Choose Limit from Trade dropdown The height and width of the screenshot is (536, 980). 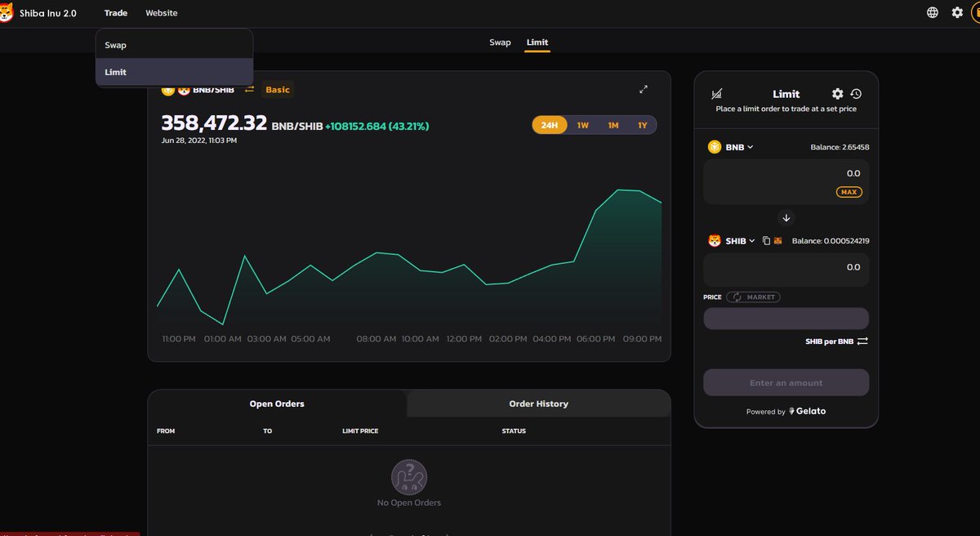pos(174,72)
